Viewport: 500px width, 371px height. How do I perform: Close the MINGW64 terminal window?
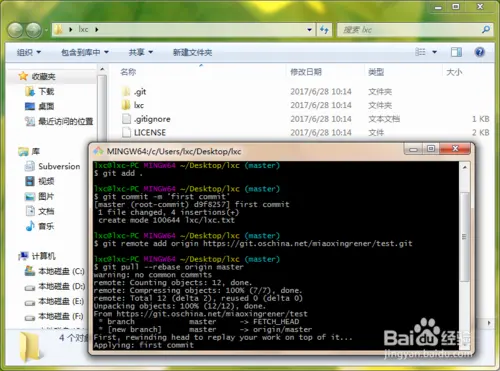455,149
